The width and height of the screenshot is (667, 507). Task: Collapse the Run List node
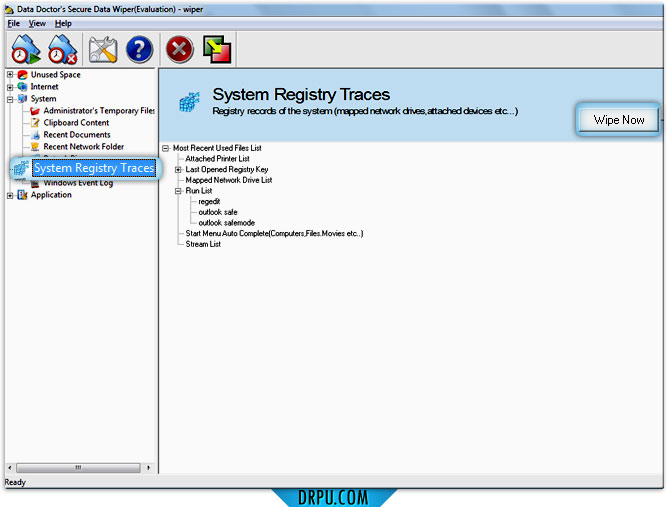point(178,191)
